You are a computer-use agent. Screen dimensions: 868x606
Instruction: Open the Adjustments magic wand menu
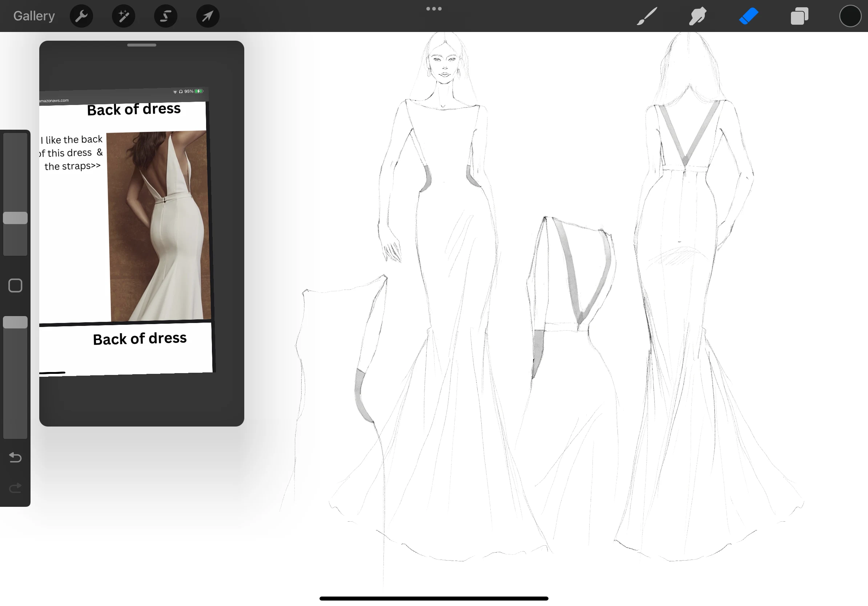[124, 16]
